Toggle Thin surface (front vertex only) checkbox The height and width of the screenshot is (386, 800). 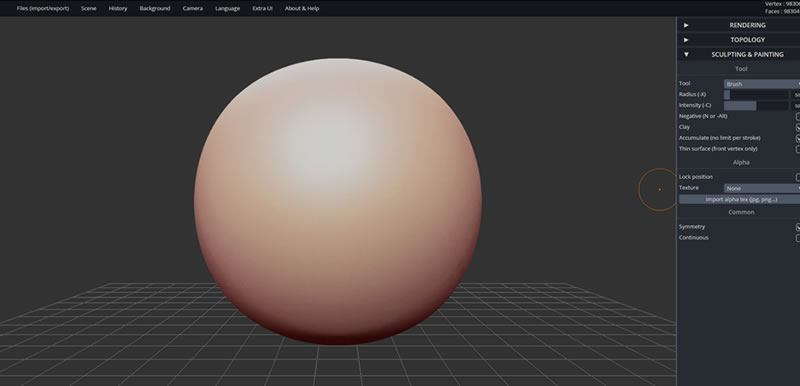point(798,149)
